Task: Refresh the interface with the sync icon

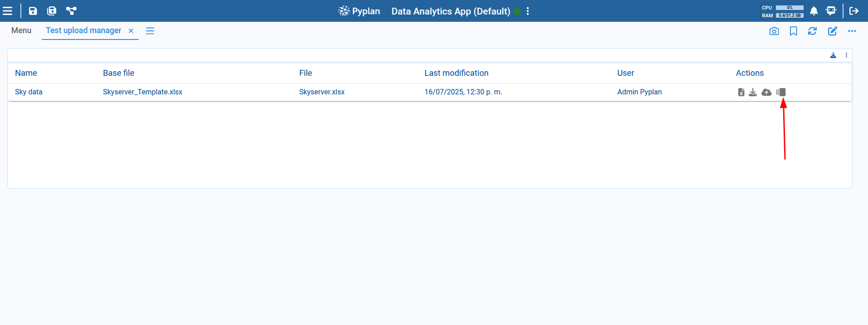Action: (812, 31)
